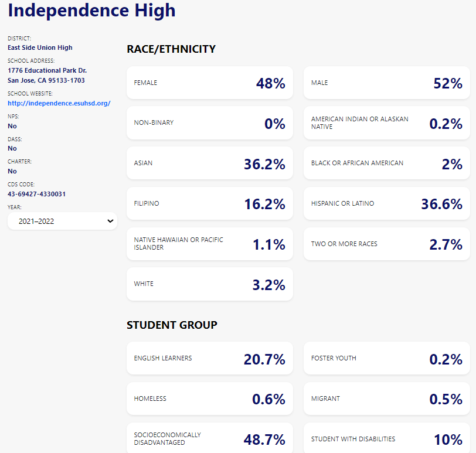
Task: Select the Male 52% stat card
Action: click(386, 83)
